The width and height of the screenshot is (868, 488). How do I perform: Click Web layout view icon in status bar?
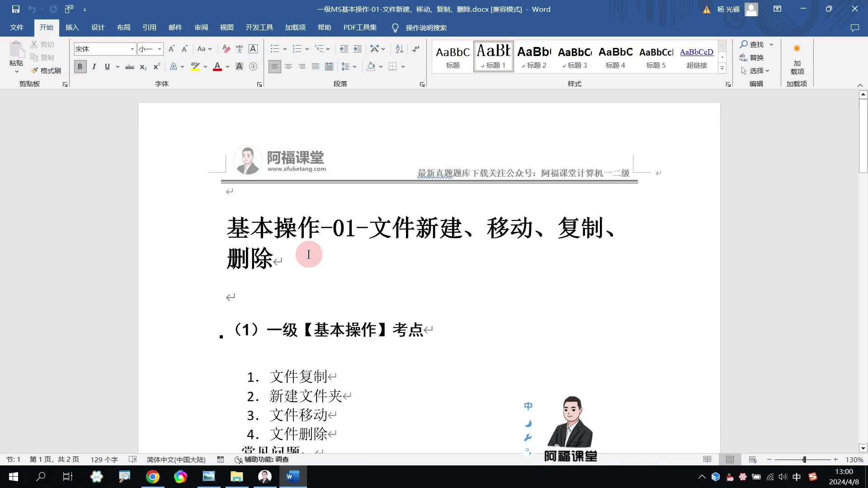[753, 460]
